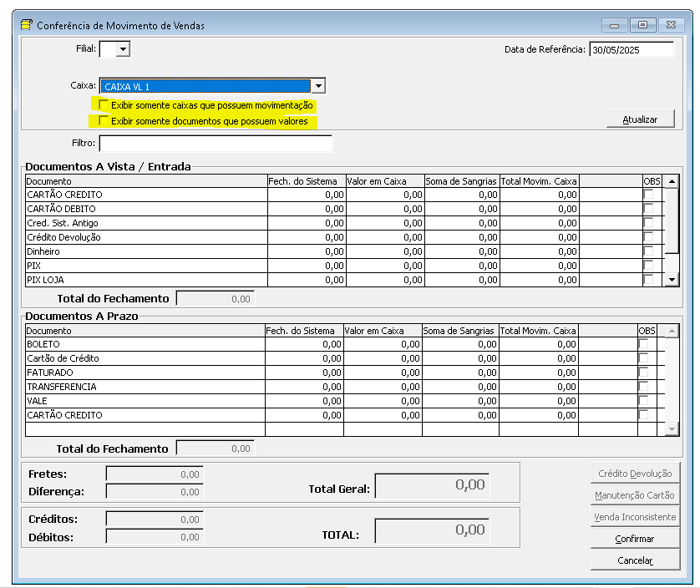
Task: Click the Confirmar button
Action: point(635,539)
